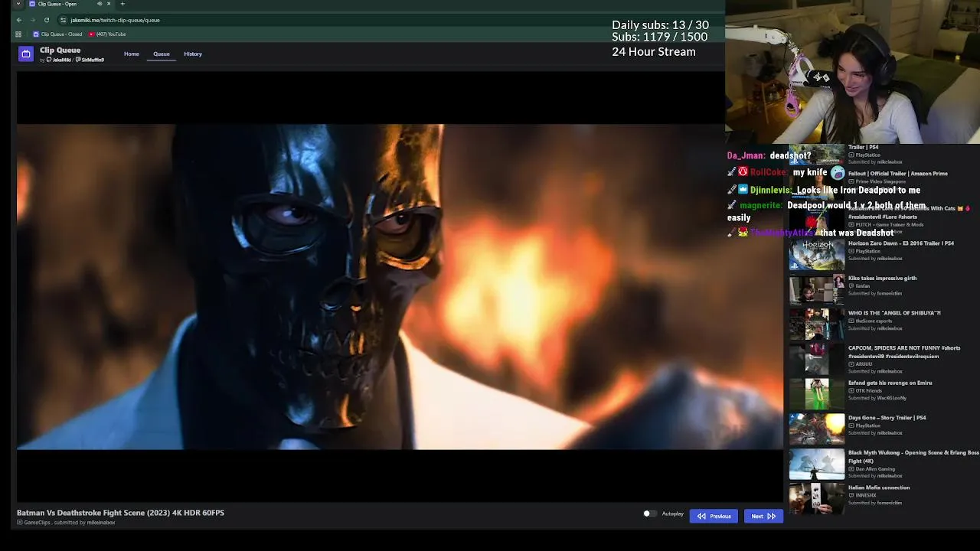Click the Batman Vs Deathstroke clip title
980x551 pixels.
tap(120, 513)
